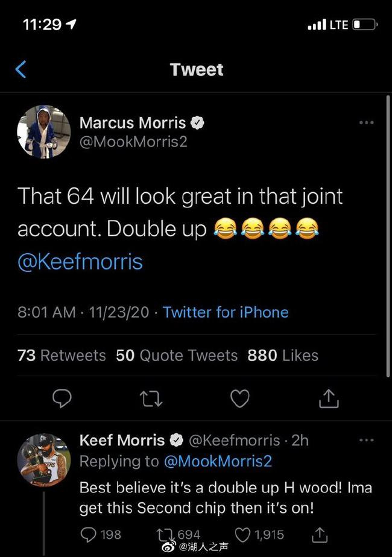View the 50 Quote Tweets list

(x=177, y=356)
